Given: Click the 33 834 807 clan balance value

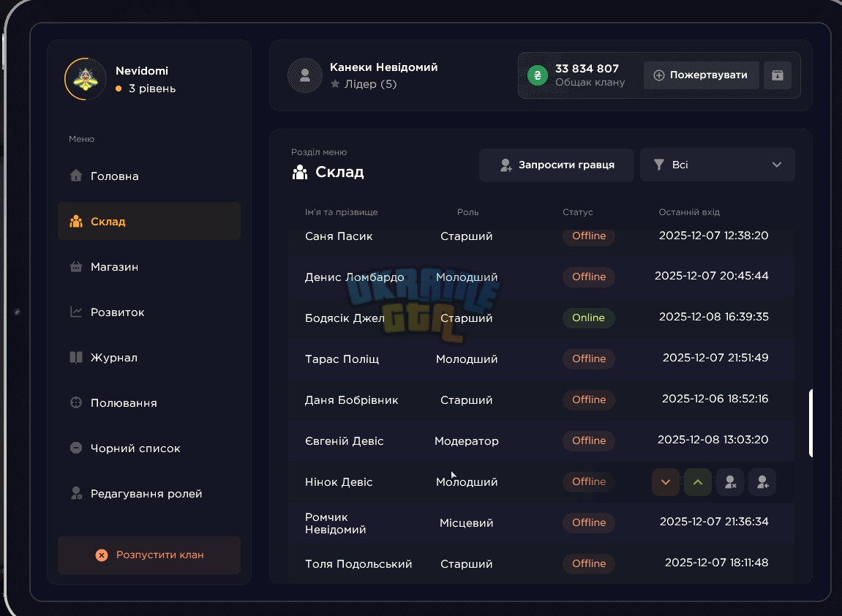Looking at the screenshot, I should point(587,69).
